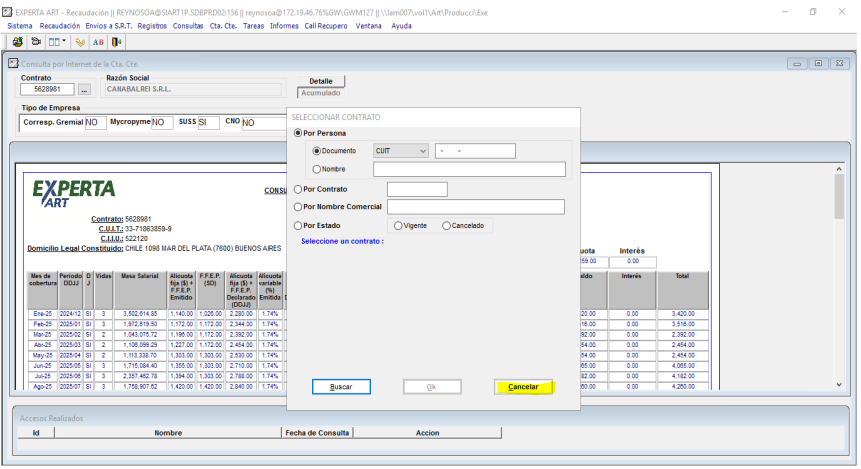
Task: Click the yellow handshake toolbar icon
Action: [x=80, y=42]
